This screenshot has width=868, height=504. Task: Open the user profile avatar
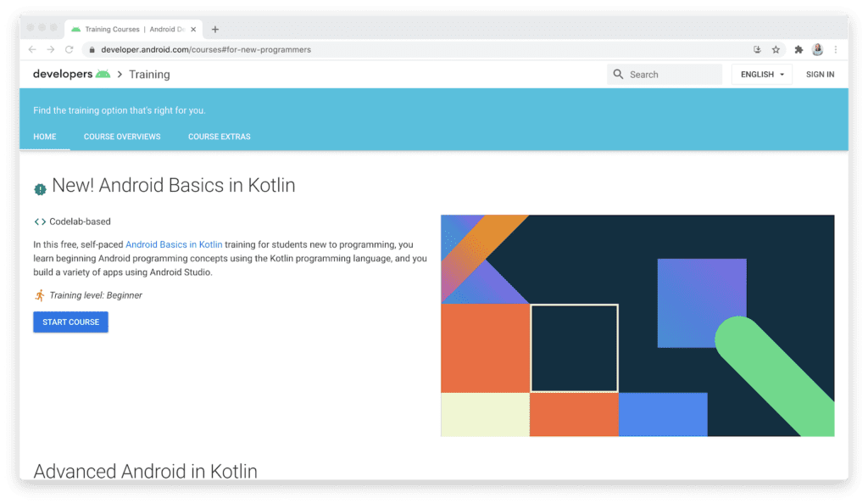pos(818,50)
